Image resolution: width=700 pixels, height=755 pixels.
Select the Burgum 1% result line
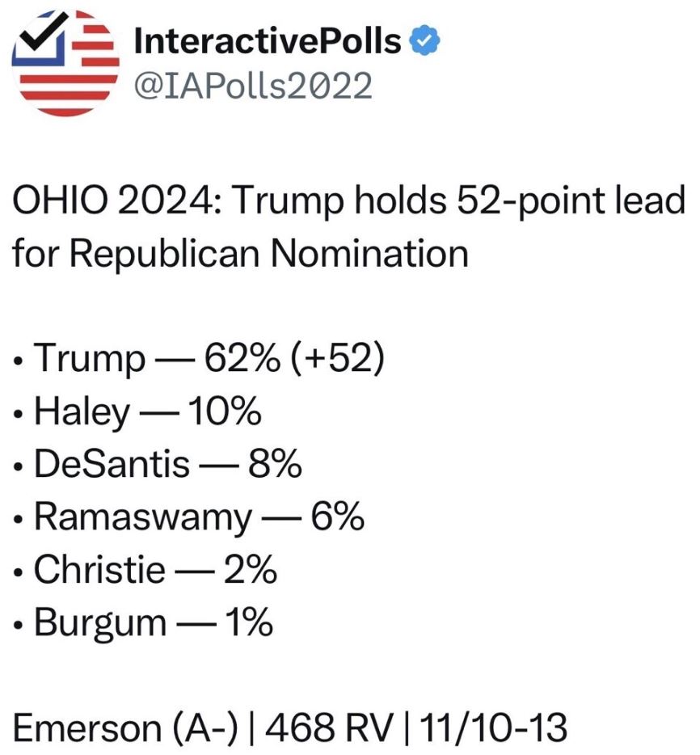click(143, 623)
